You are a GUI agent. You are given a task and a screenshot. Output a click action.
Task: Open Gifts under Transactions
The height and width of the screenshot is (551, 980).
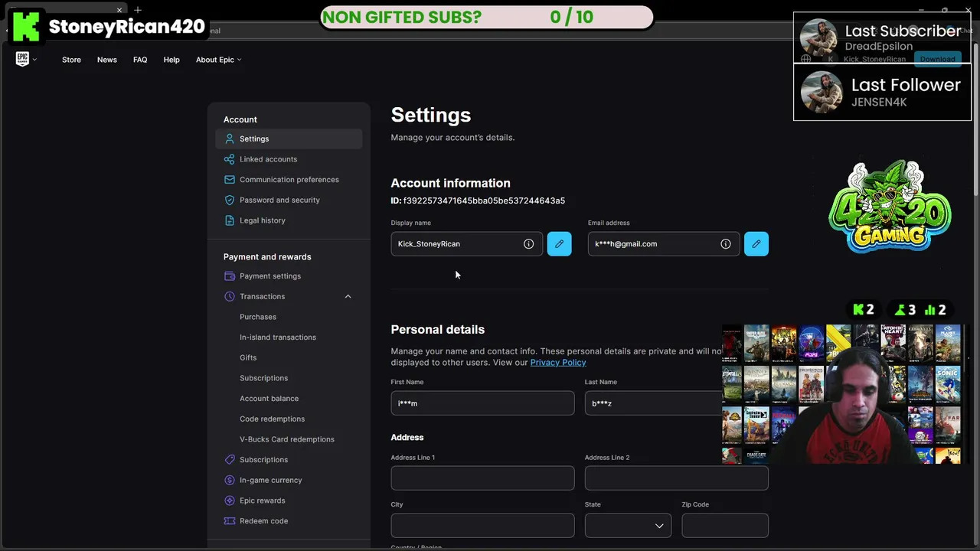(247, 357)
